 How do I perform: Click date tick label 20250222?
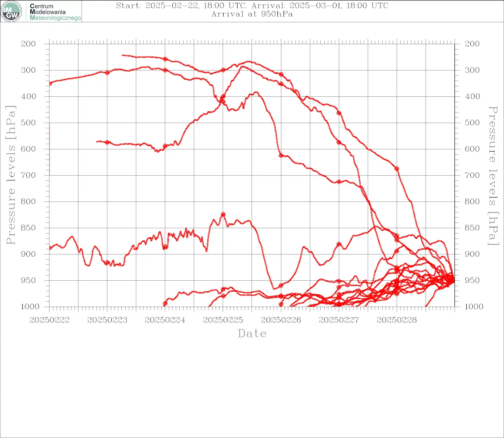coord(49,320)
